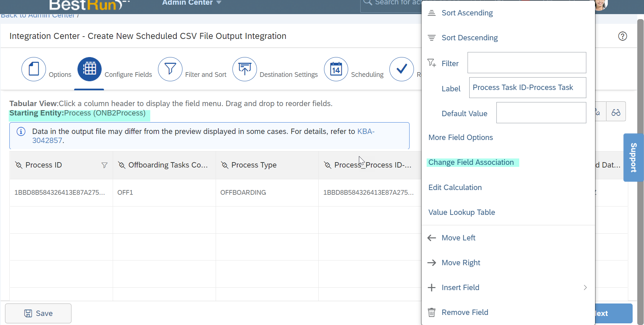Open the Support side tab

point(633,158)
